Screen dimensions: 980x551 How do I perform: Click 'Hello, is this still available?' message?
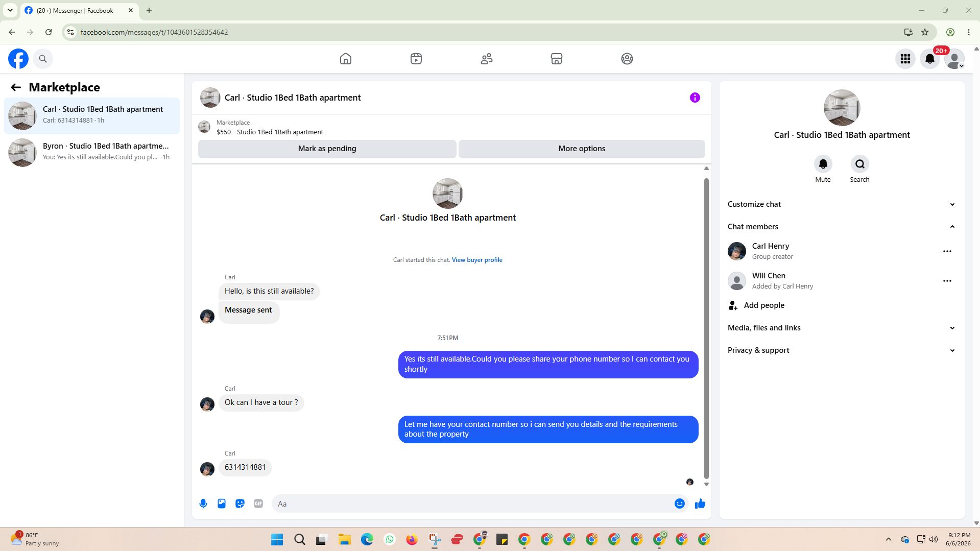pos(269,291)
